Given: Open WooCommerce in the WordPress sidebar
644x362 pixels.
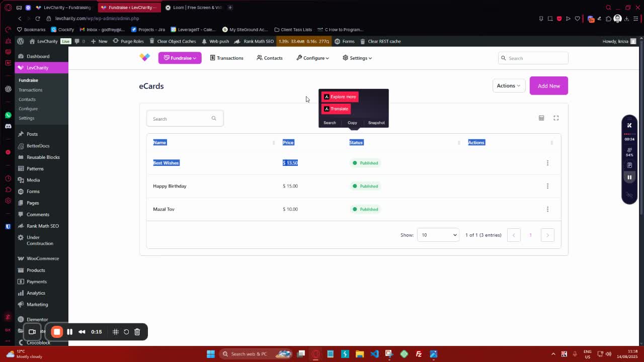Looking at the screenshot, I should coord(42,258).
